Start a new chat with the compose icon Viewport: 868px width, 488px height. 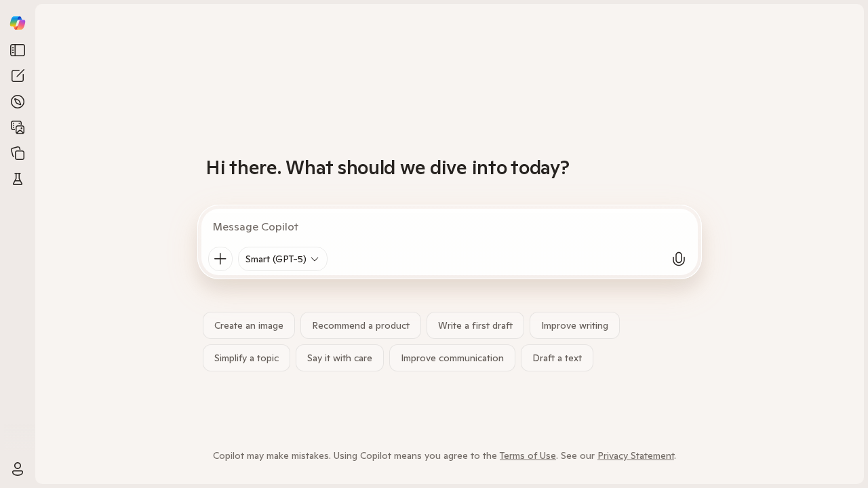point(18,76)
